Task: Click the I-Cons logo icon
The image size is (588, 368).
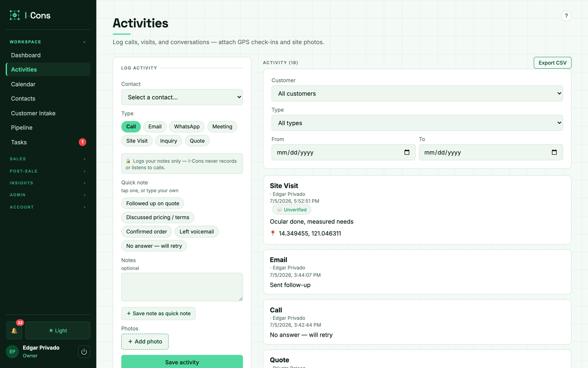Action: [x=15, y=15]
